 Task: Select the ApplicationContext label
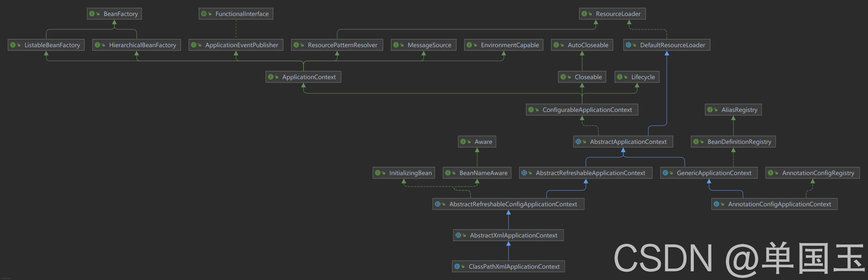pyautogui.click(x=309, y=77)
